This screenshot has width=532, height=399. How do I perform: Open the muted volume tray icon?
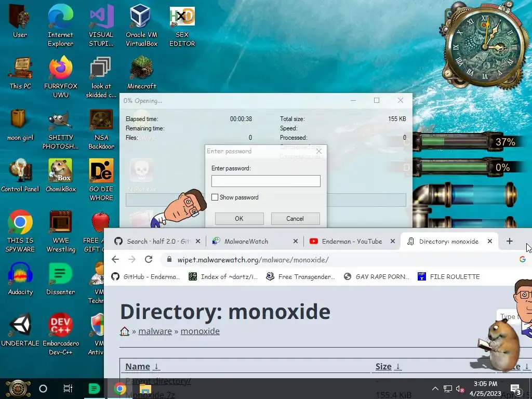coord(460,389)
